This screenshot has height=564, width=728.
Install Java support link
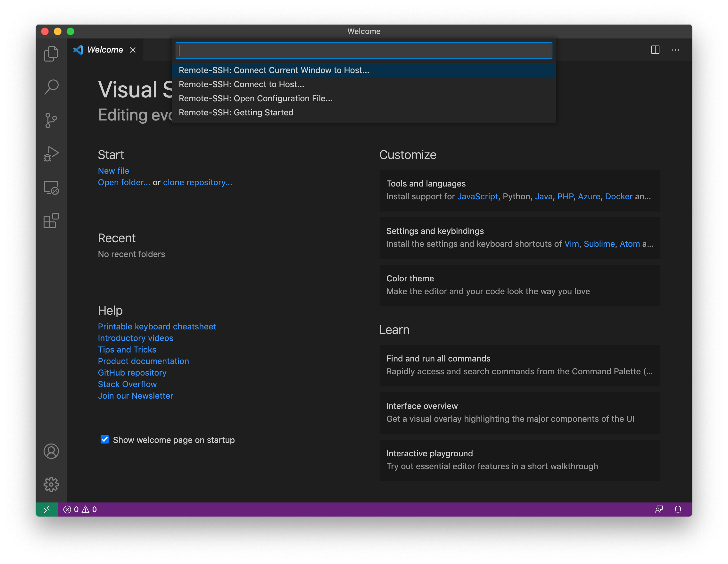pos(543,196)
